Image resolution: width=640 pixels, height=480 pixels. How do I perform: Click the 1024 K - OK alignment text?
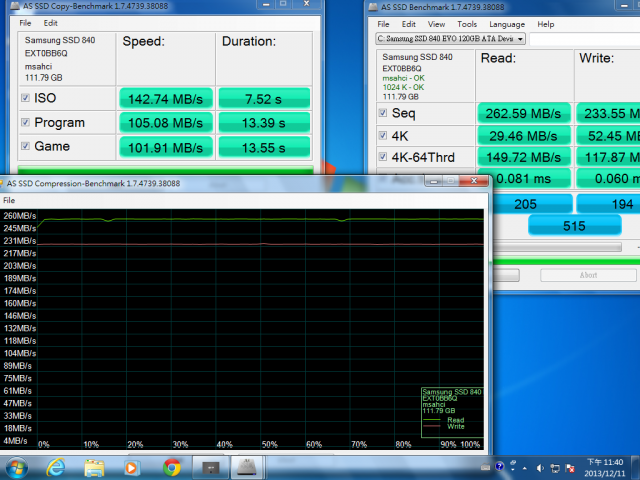click(403, 87)
